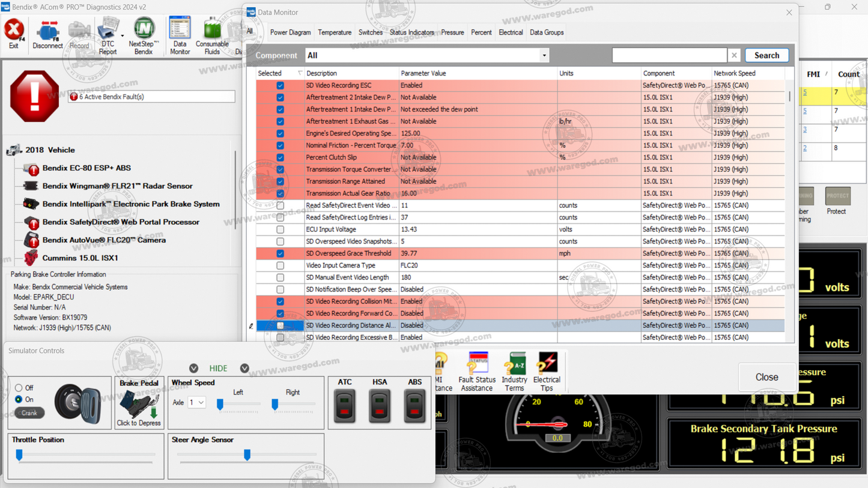Open the Axle number dropdown
The image size is (868, 488).
[x=198, y=402]
